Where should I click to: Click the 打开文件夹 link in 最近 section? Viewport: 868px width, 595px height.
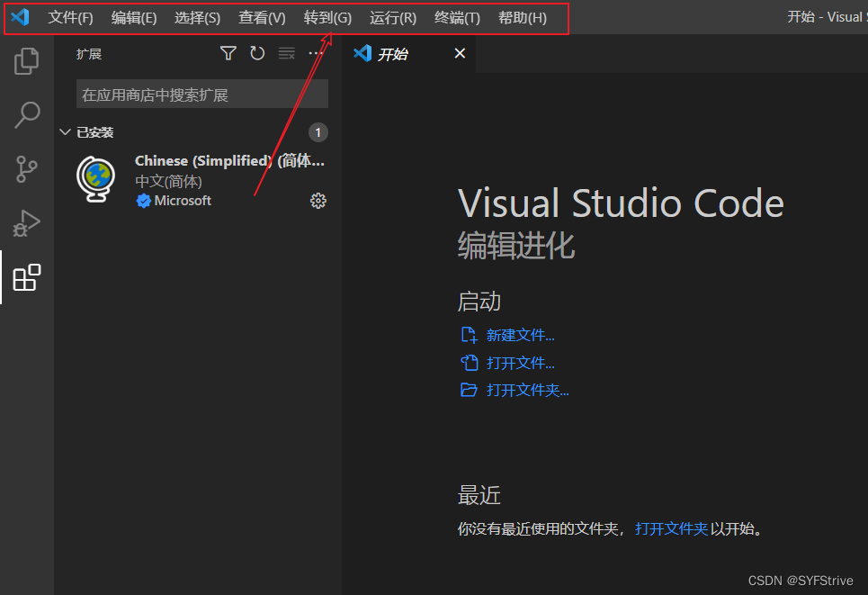click(671, 528)
